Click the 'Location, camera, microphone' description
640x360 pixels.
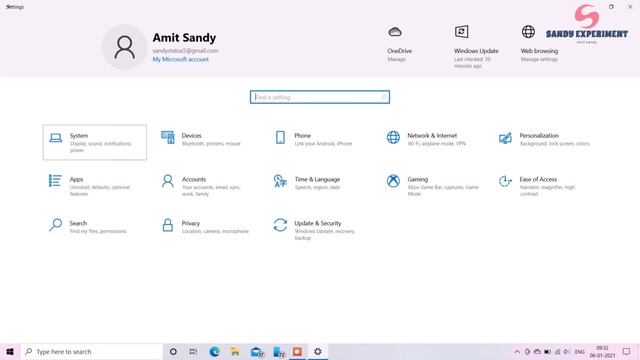[x=215, y=231]
